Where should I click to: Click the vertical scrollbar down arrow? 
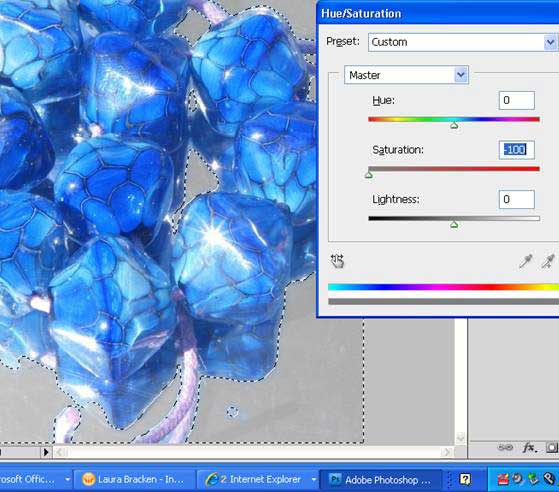(461, 437)
